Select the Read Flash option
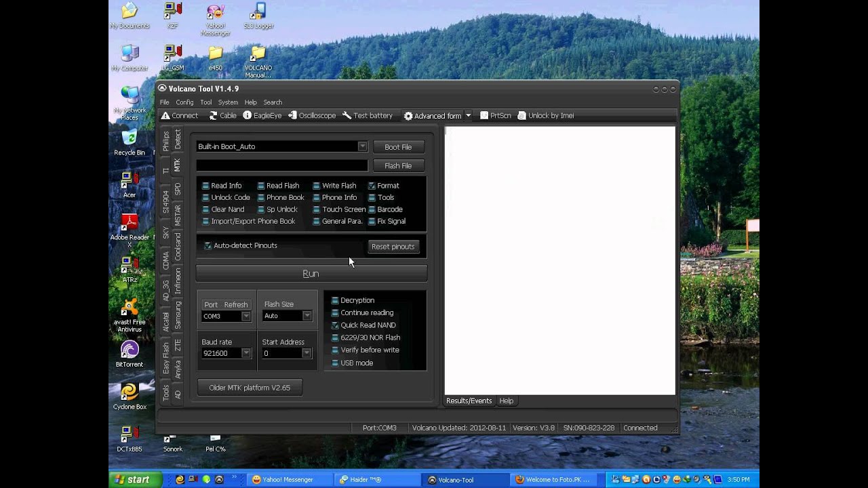 point(277,186)
